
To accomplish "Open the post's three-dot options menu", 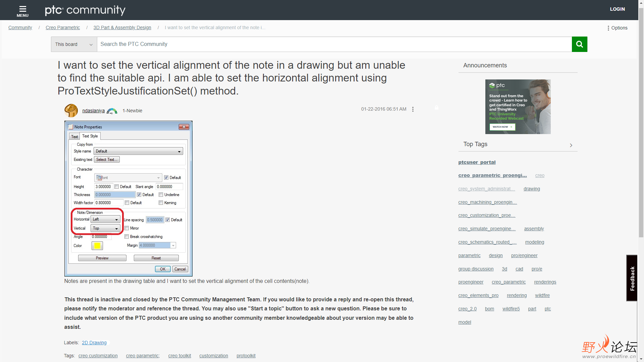I will click(x=413, y=109).
